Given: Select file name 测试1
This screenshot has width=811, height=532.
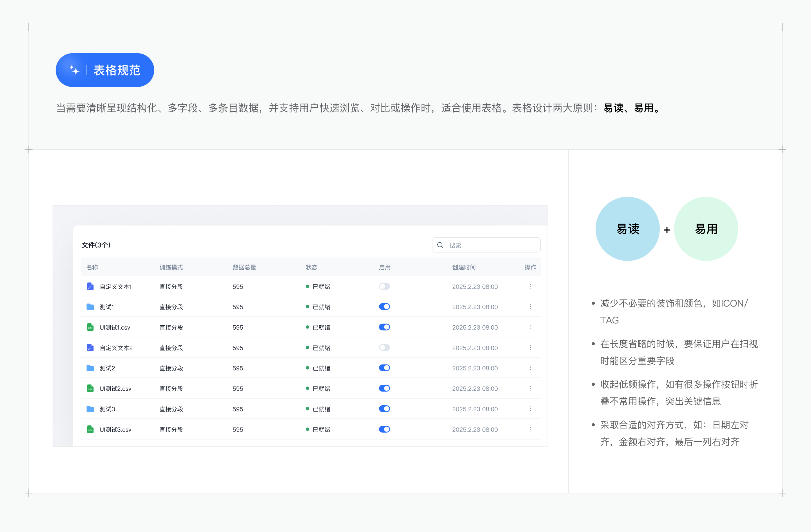Looking at the screenshot, I should pos(107,307).
